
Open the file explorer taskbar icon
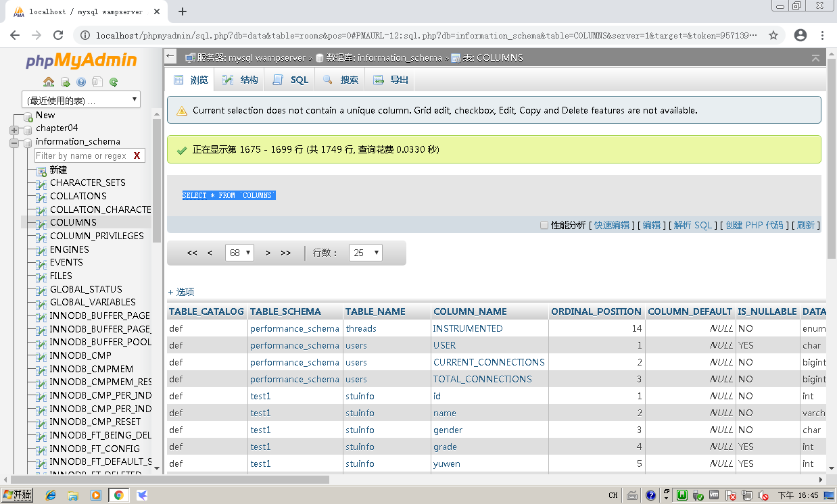coord(73,495)
